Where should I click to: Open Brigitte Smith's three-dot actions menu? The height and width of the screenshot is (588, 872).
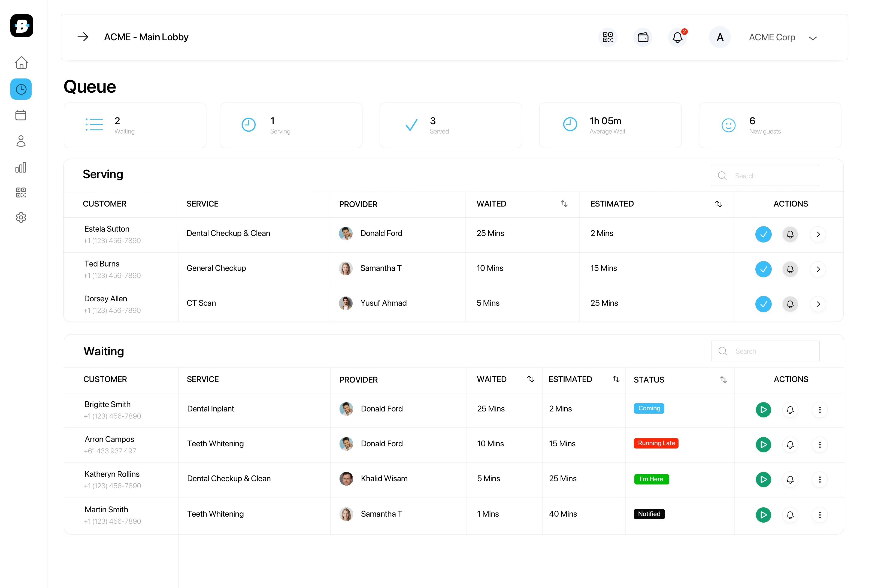819,410
